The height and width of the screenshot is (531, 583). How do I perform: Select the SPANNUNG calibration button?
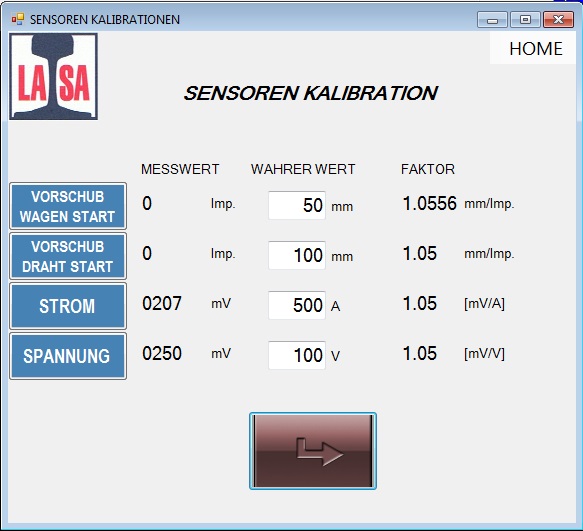[68, 356]
